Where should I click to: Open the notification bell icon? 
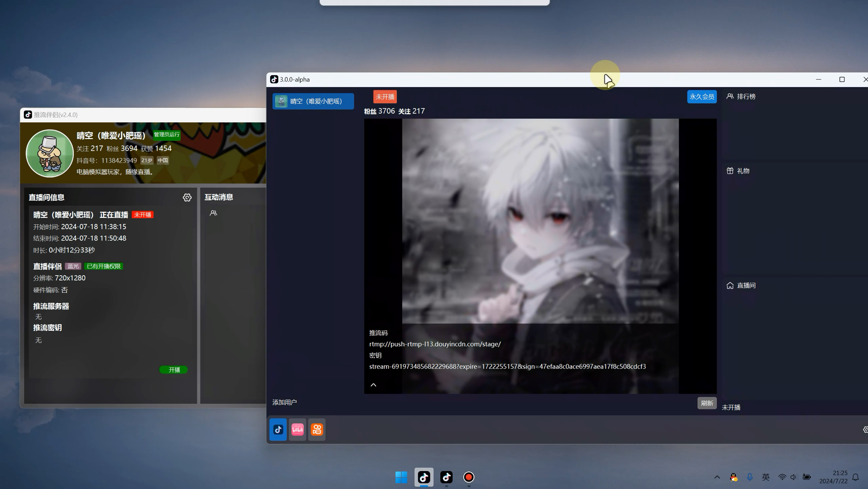[855, 477]
